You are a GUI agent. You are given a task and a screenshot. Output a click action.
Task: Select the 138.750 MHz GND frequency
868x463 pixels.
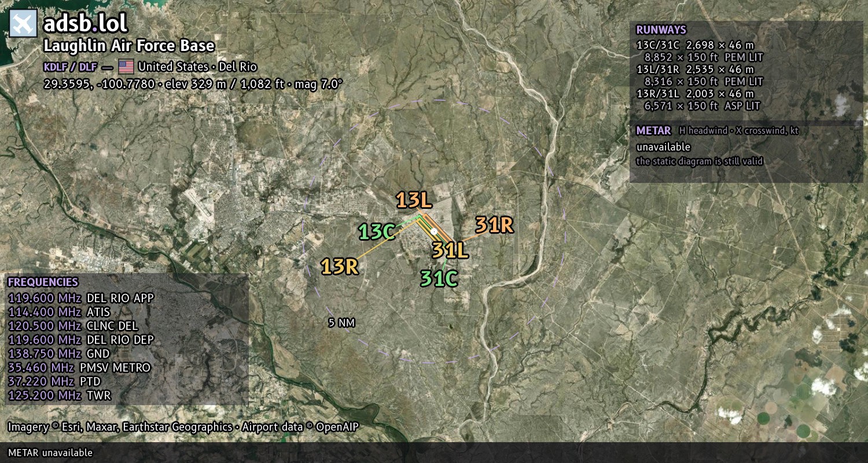coord(58,354)
